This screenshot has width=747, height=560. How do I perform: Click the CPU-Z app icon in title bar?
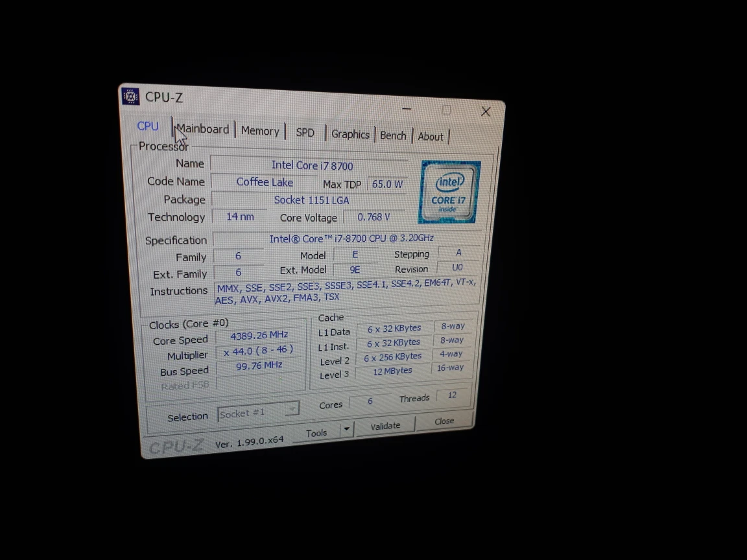130,96
